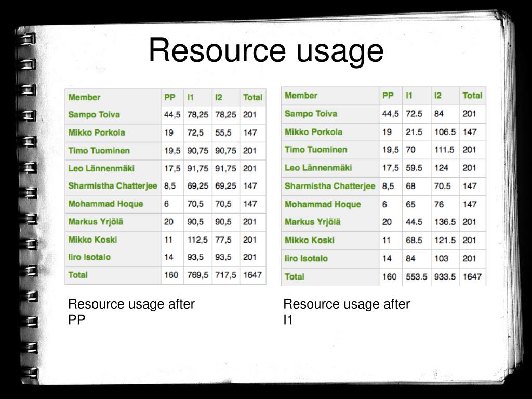Select "Iiro Isotalo" in the after-I1 table
Viewport: 532px width, 399px height.
(306, 259)
